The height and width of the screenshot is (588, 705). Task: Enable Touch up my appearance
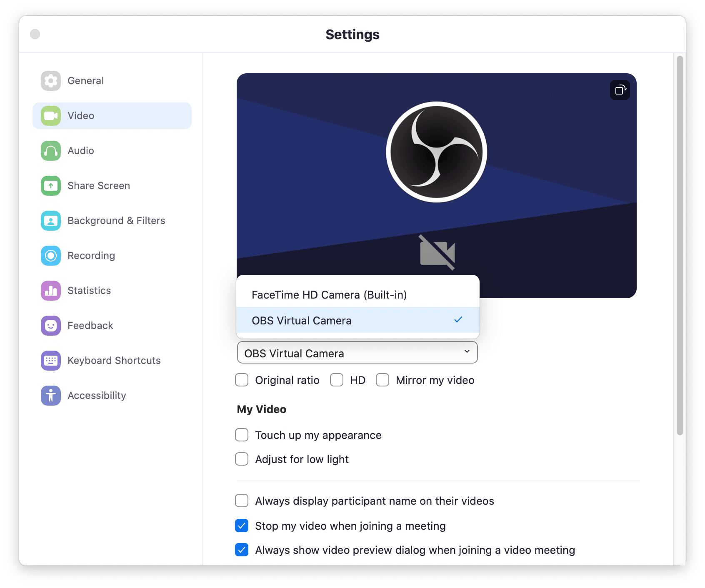(242, 435)
